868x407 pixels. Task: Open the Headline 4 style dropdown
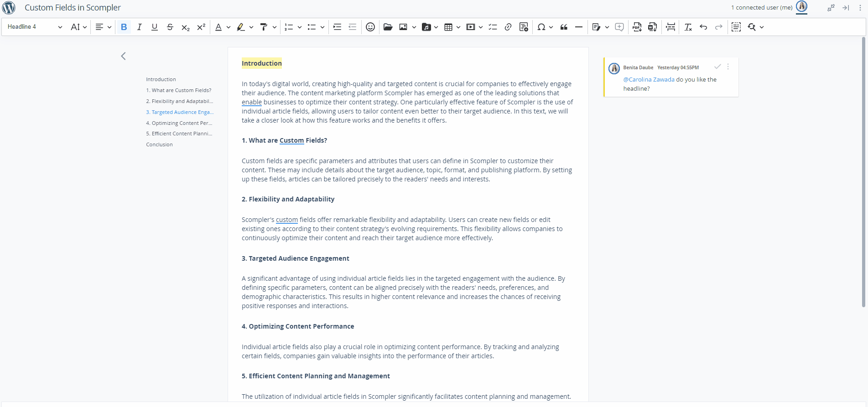(x=35, y=27)
